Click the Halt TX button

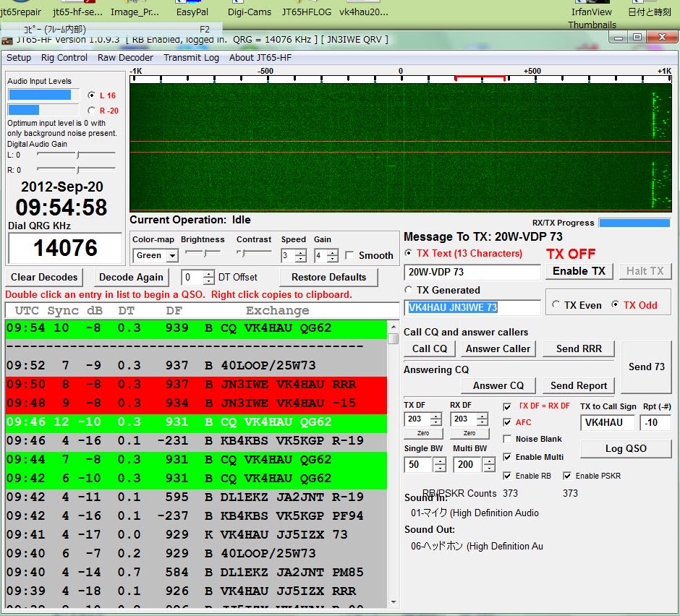coord(645,271)
